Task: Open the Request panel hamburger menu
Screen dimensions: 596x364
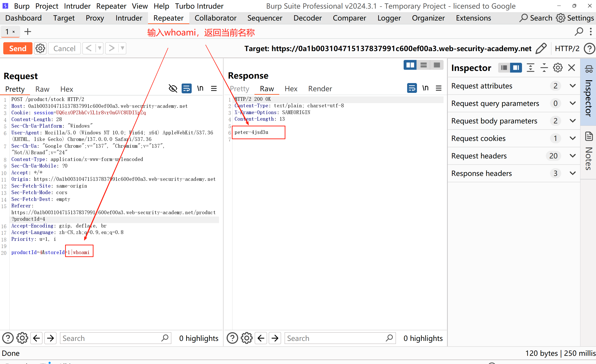Action: coord(214,88)
